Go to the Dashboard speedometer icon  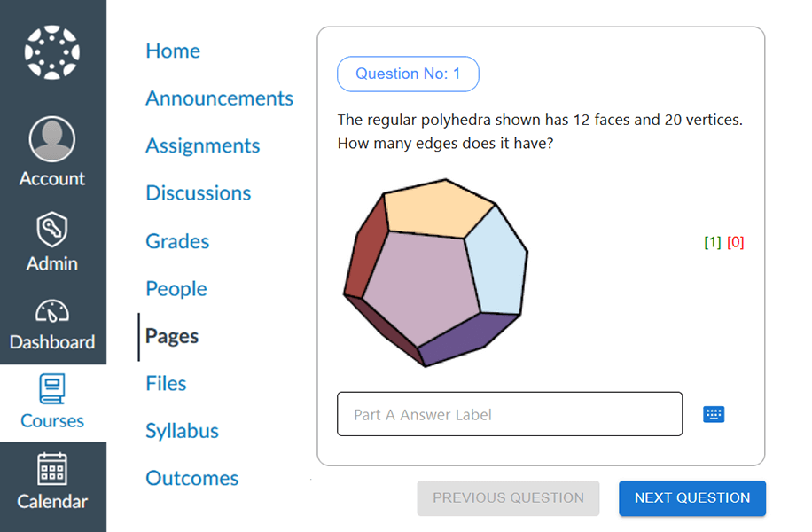[52, 312]
